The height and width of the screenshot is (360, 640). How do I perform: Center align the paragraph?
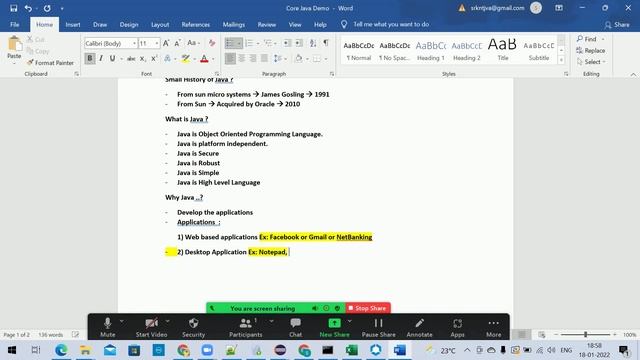coord(242,59)
